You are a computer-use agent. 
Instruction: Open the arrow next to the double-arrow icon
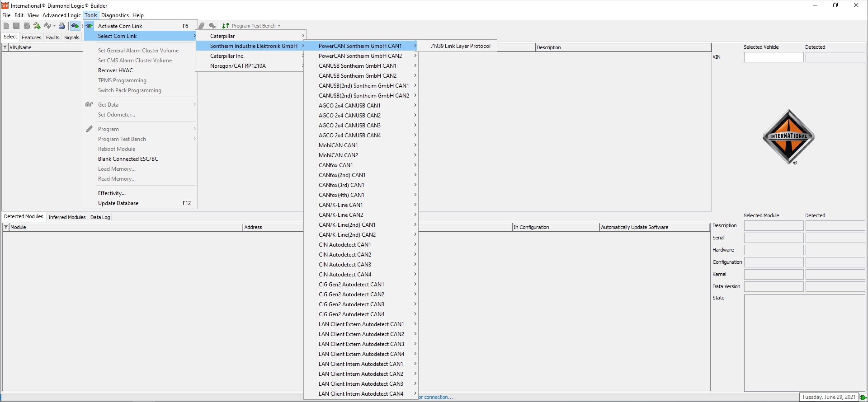click(x=54, y=26)
